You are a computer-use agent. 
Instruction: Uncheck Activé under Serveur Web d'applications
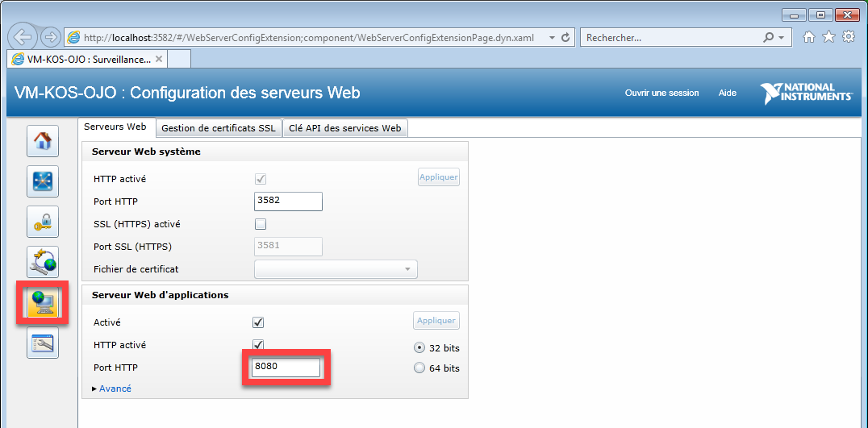click(x=260, y=322)
